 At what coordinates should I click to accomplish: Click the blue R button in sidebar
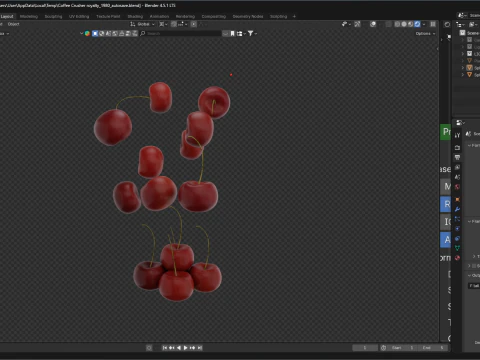tap(446, 204)
